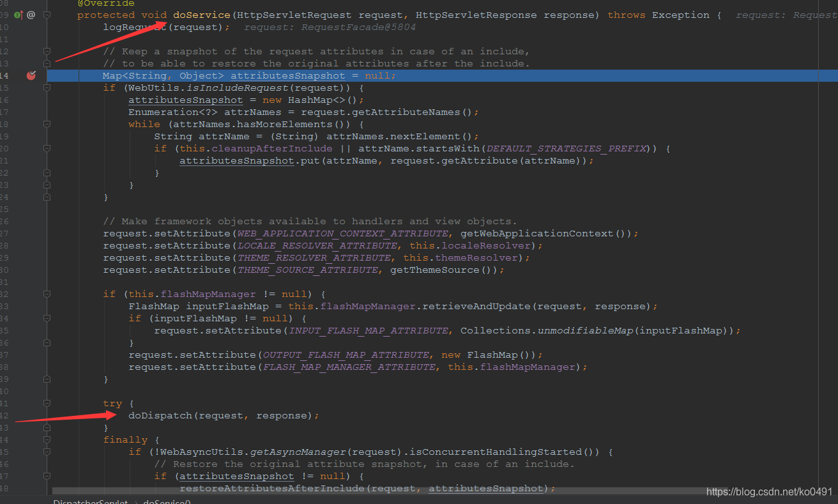Select doService() in the breadcrumb bar
Viewport: 838px width, 504px height.
tap(167, 501)
